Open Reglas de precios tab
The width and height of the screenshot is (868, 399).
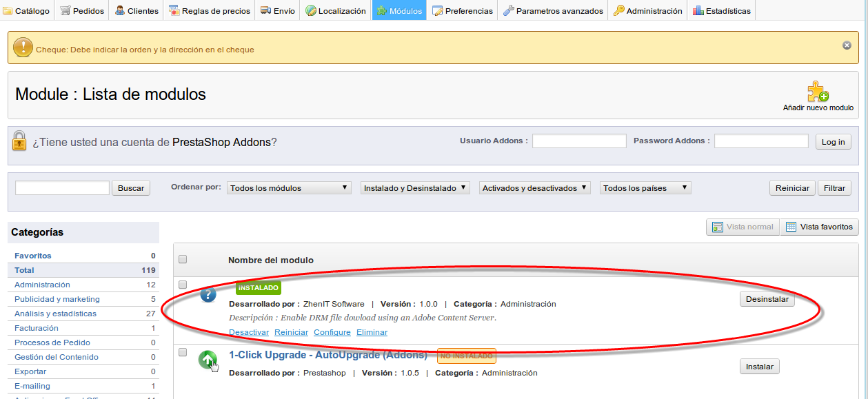tap(210, 10)
